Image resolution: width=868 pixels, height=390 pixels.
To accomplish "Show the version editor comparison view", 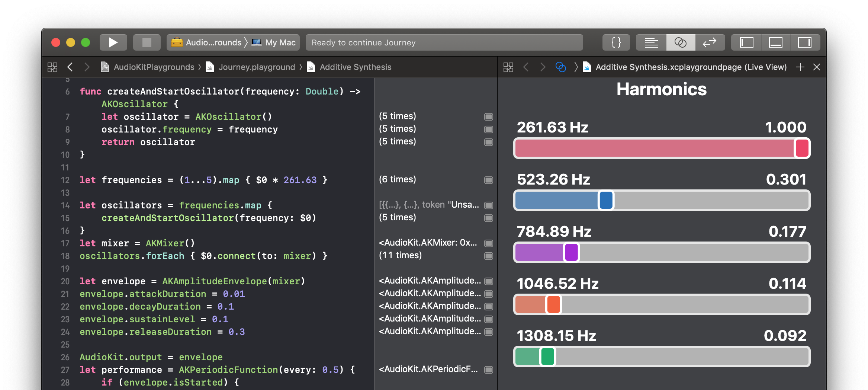I will pyautogui.click(x=710, y=42).
